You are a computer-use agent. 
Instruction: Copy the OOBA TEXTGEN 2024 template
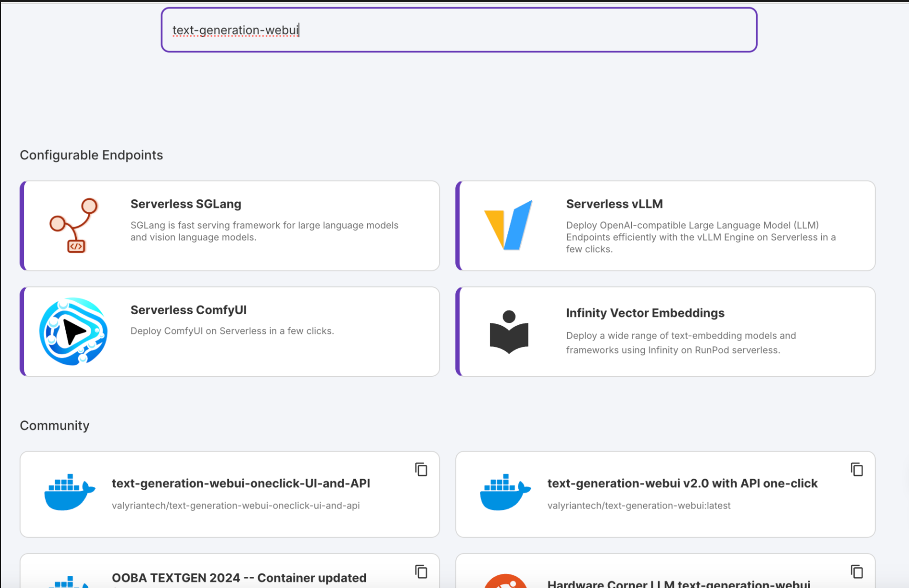(421, 572)
